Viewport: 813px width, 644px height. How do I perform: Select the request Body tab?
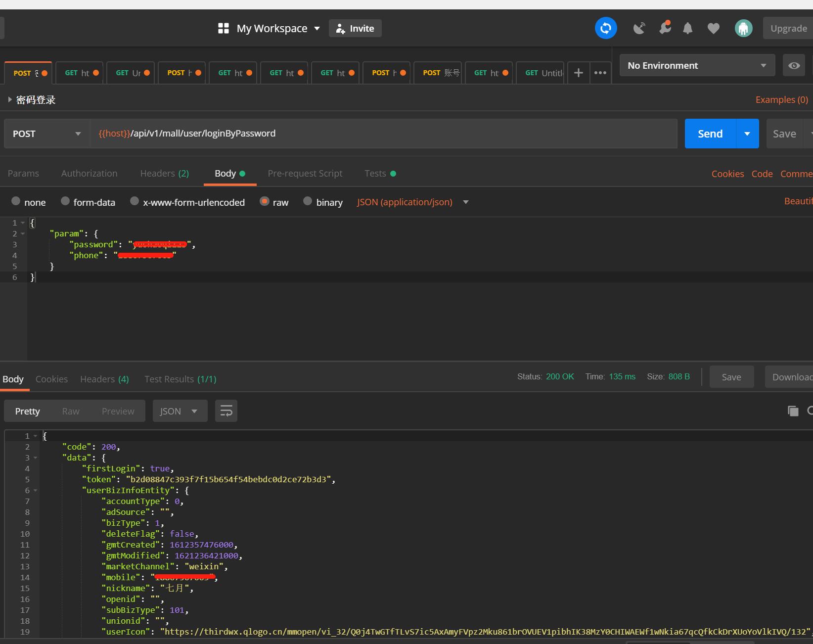coord(230,173)
